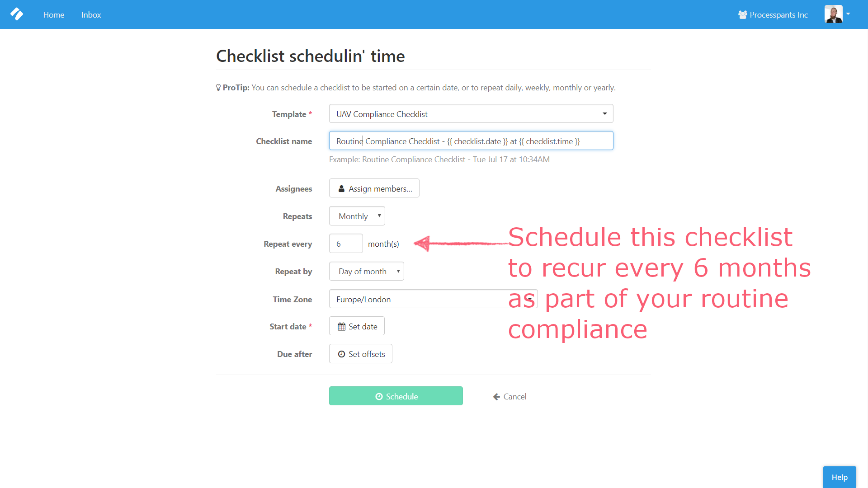868x488 pixels.
Task: Click the Assign members button
Action: pyautogui.click(x=374, y=189)
